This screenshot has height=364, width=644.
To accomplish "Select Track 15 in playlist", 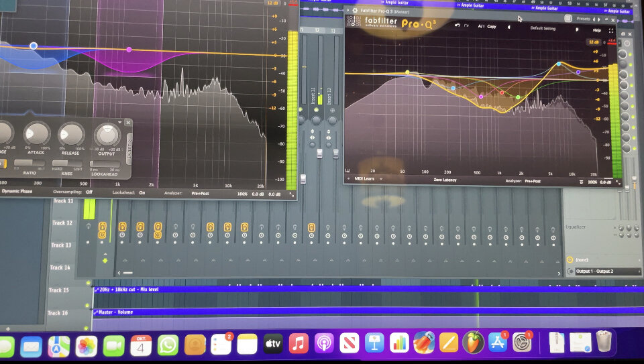I will pos(59,290).
